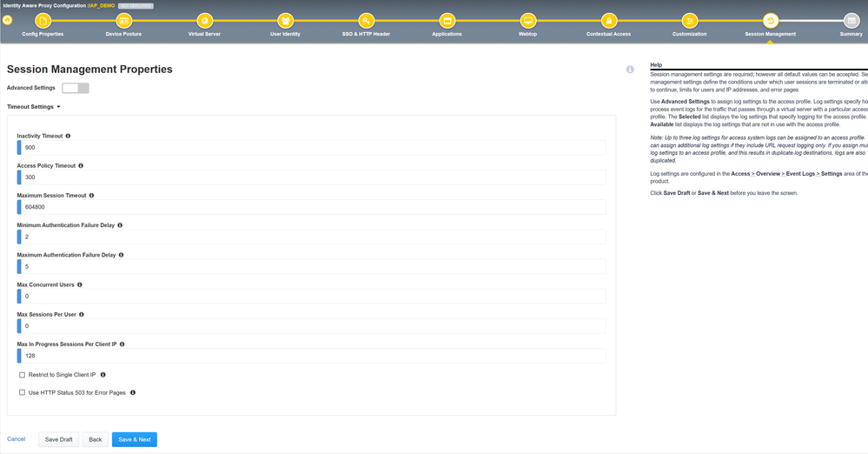Click the Save Draft button
The image size is (868, 454).
(x=59, y=439)
